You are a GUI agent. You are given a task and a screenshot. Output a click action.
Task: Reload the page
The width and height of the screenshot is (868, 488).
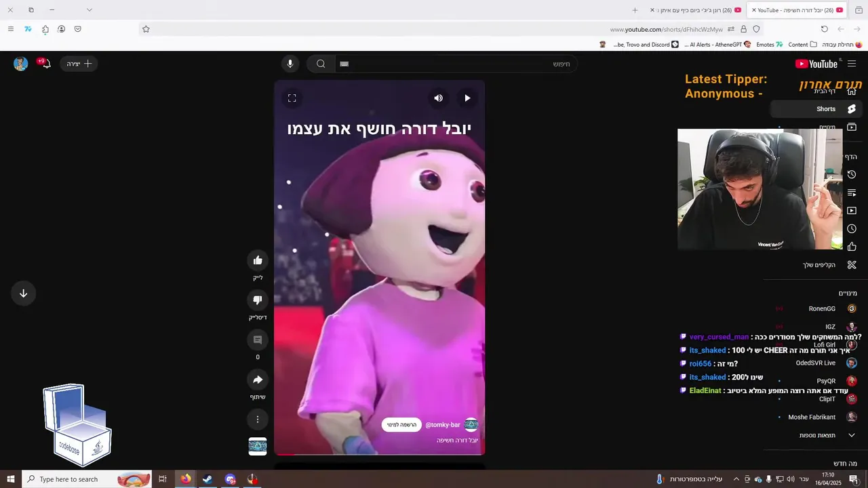tap(825, 29)
